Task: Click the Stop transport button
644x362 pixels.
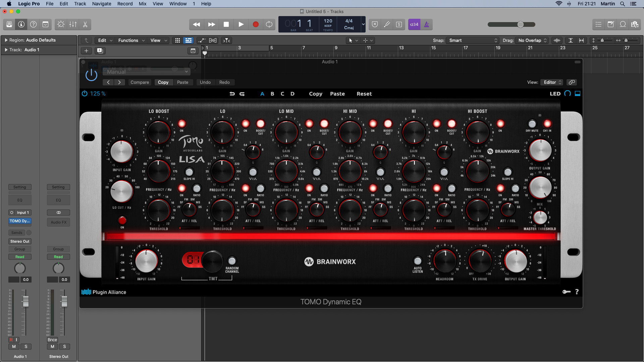Action: tap(226, 24)
